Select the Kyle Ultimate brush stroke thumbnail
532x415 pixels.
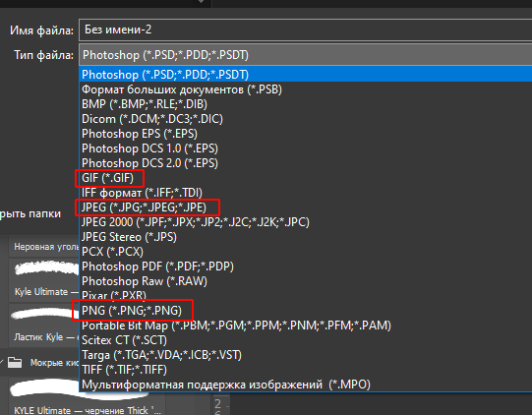[x=46, y=268]
